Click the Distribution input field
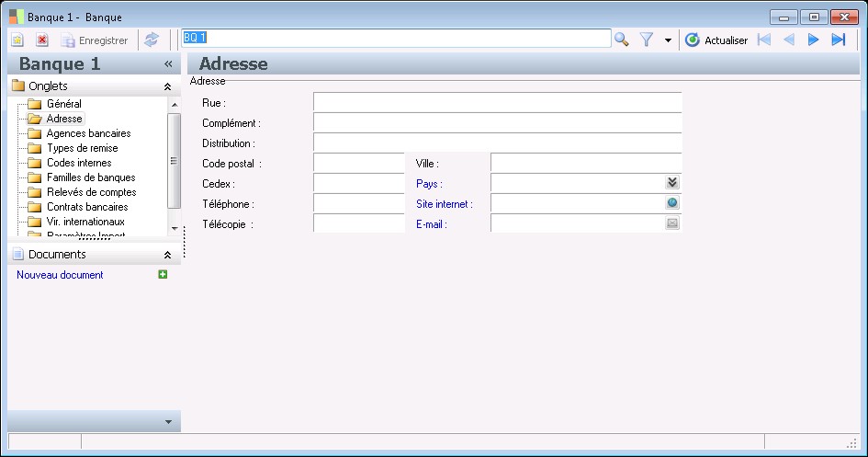This screenshot has width=868, height=457. click(x=498, y=143)
